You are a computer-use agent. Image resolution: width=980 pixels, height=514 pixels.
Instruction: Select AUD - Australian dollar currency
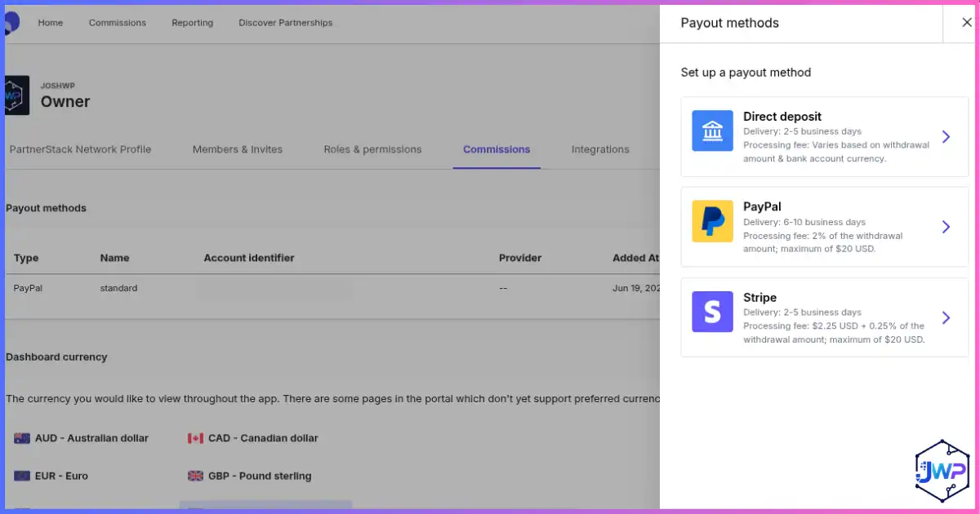82,438
